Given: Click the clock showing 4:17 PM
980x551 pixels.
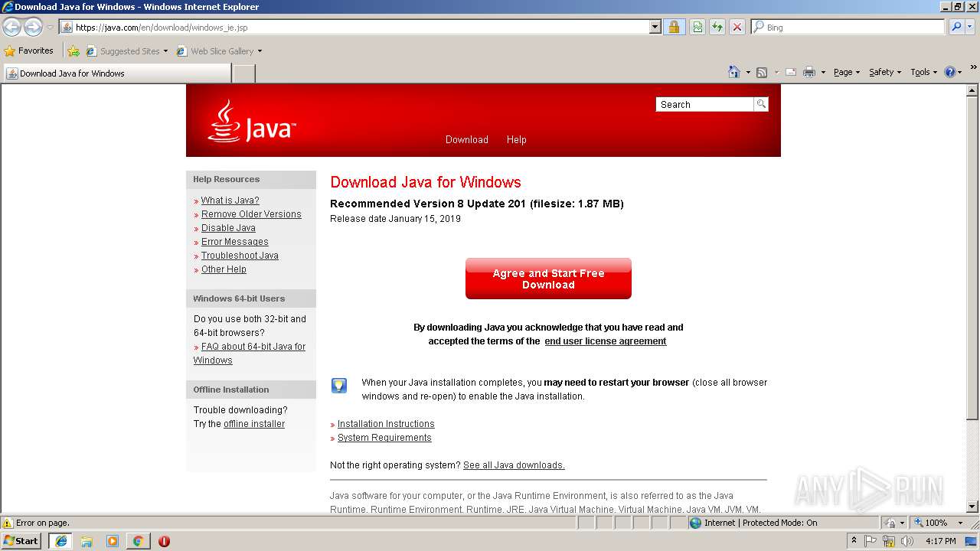Looking at the screenshot, I should 940,541.
